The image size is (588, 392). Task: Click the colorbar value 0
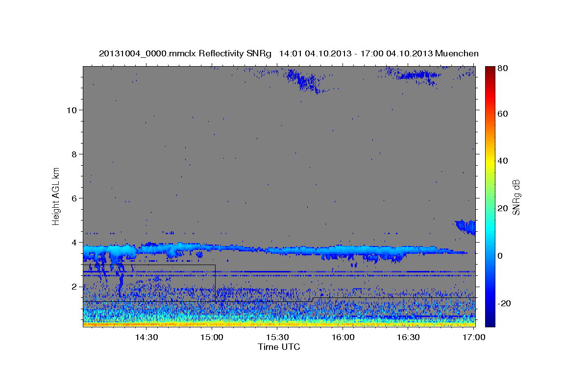point(501,256)
